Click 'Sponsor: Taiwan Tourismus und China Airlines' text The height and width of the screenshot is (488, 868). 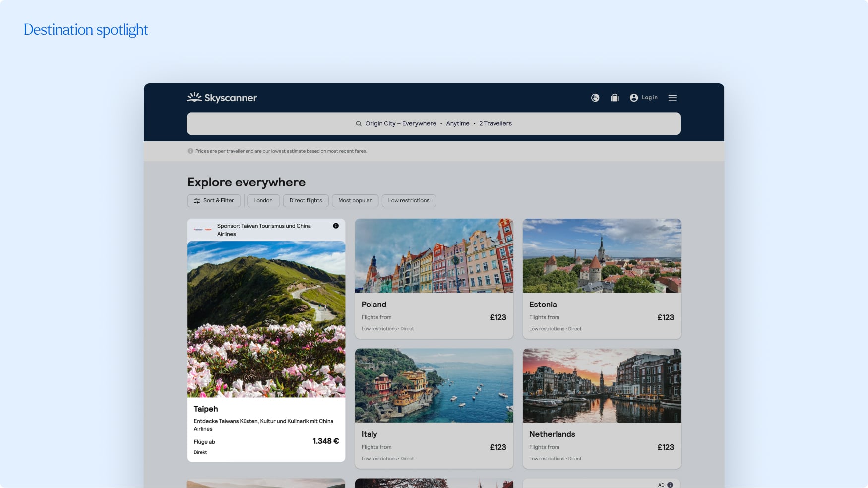264,230
